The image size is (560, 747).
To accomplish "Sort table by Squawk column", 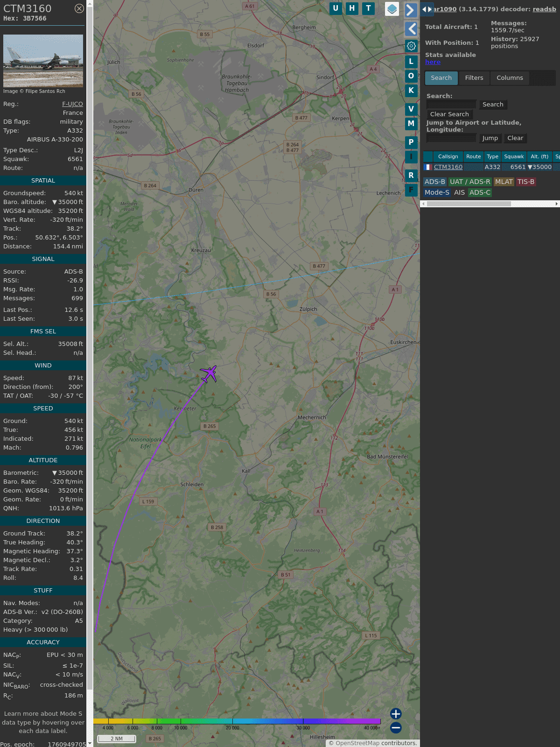I will (514, 156).
